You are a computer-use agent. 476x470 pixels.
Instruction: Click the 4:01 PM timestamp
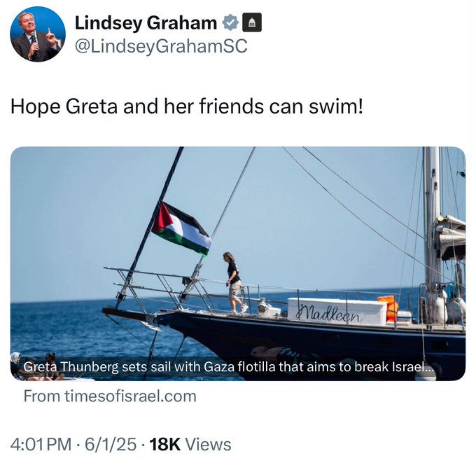pyautogui.click(x=41, y=444)
